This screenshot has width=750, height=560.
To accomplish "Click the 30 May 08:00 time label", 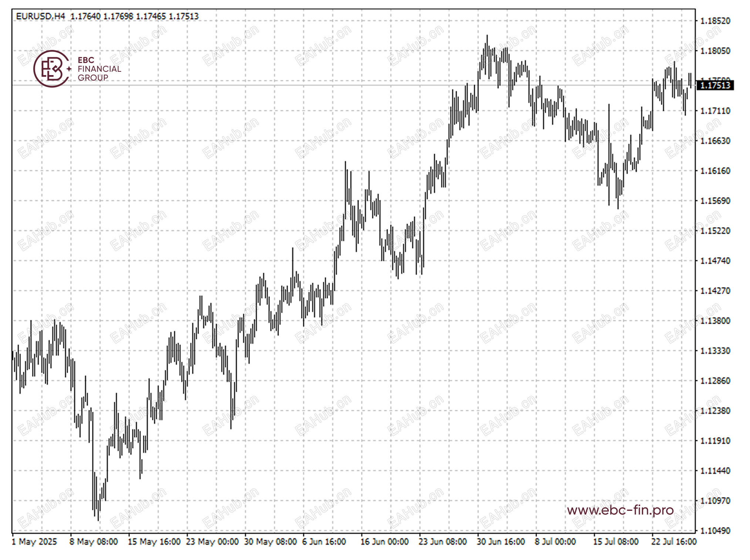I will 270,542.
